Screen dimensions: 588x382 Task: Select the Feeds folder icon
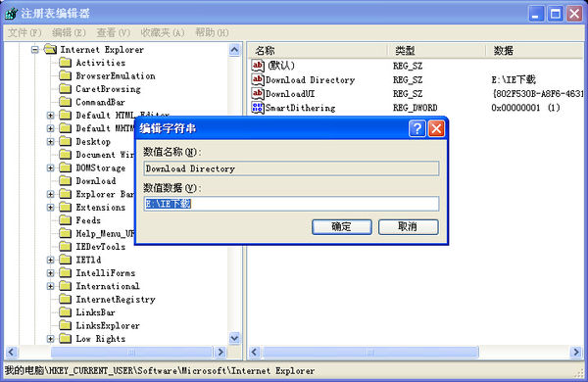tap(66, 220)
